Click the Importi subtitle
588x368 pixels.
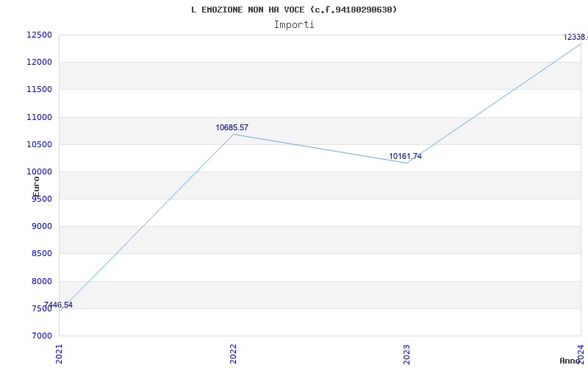click(294, 25)
